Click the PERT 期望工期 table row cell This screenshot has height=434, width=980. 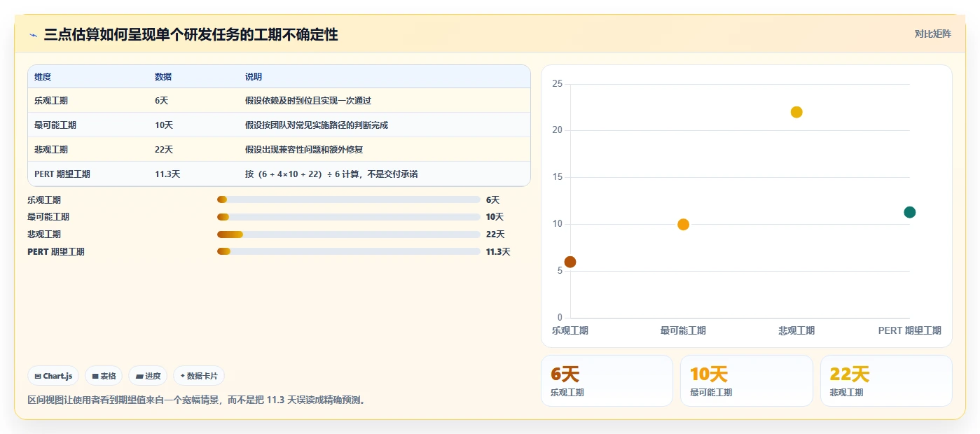(62, 174)
